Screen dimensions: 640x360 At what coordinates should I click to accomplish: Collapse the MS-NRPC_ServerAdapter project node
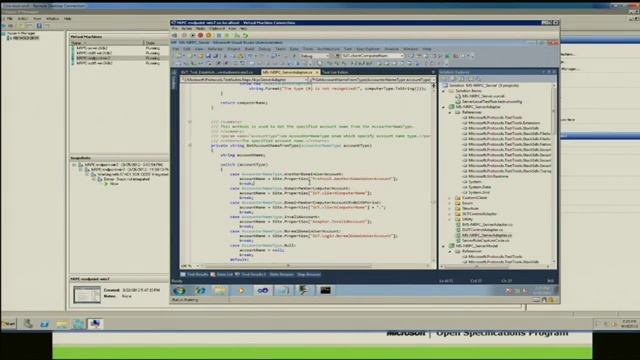point(444,107)
